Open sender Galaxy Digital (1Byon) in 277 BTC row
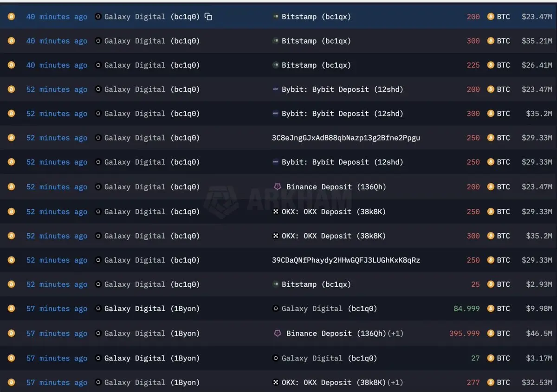The image size is (557, 392). pyautogui.click(x=152, y=383)
